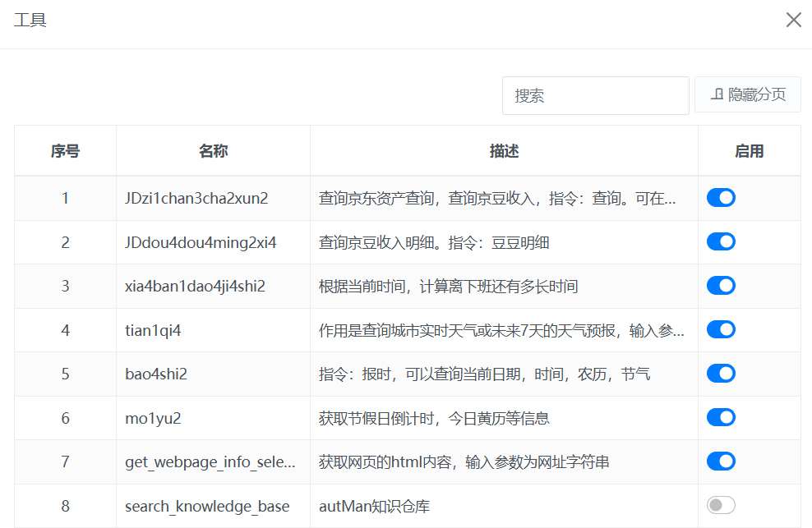Screen dimensions: 812x528
Task: Turn off the JDdou4dou4ming2xi4 switch
Action: tap(721, 241)
